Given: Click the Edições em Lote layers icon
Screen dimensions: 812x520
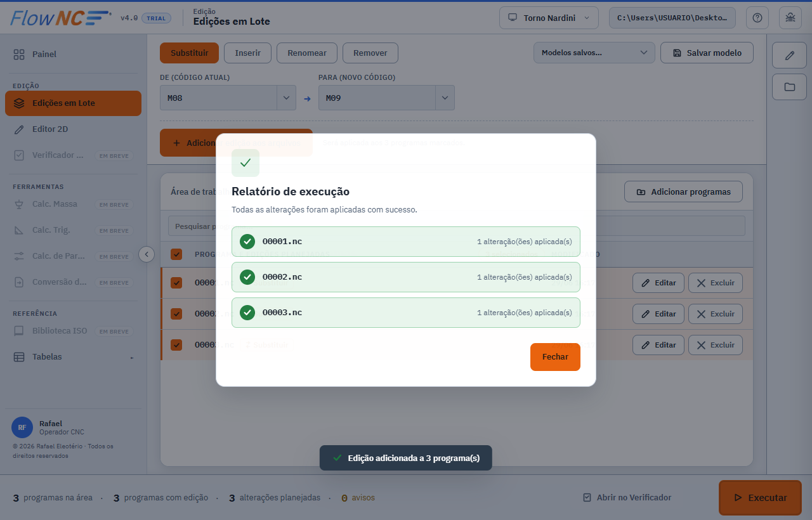Looking at the screenshot, I should tap(19, 103).
